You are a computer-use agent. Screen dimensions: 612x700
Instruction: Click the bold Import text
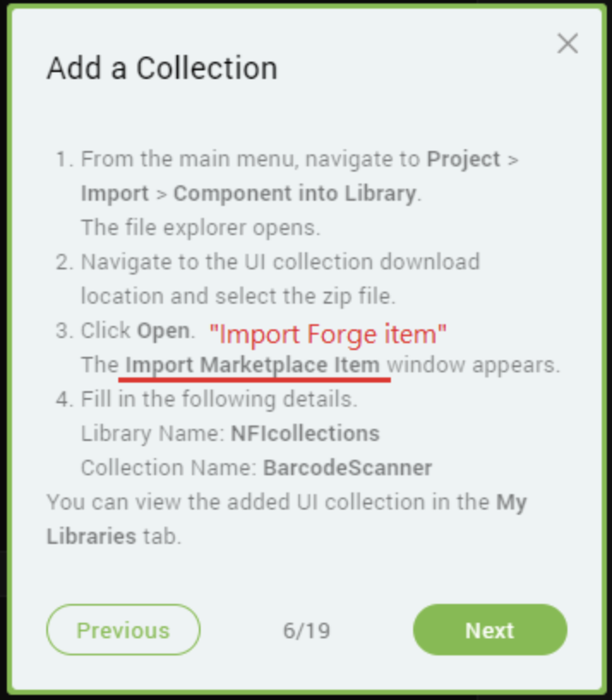click(115, 193)
